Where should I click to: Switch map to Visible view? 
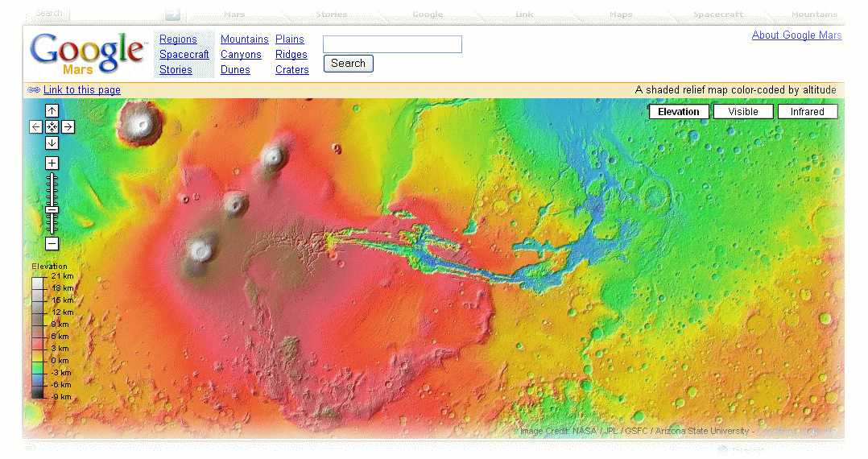click(x=743, y=112)
